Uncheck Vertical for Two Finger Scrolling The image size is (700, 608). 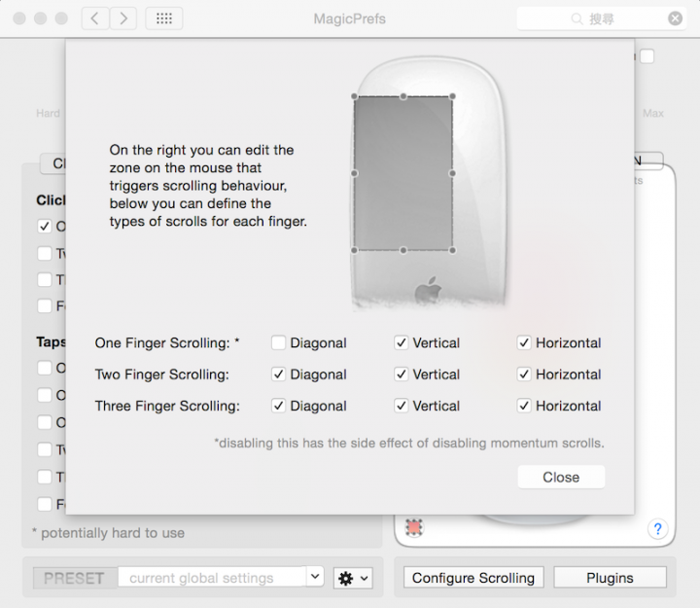click(x=401, y=374)
